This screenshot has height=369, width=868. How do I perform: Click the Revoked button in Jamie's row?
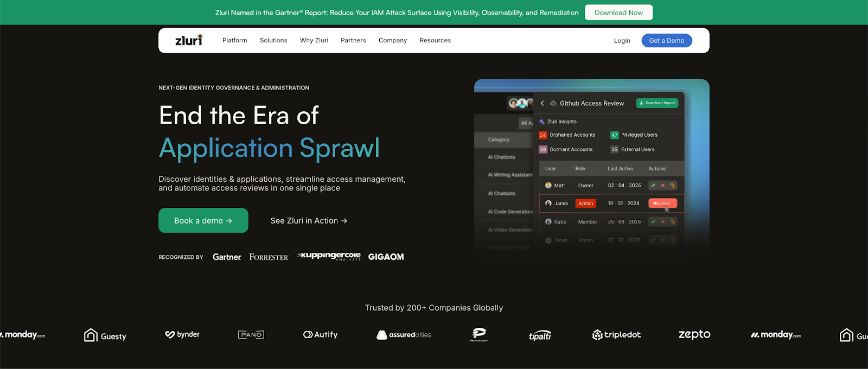tap(662, 203)
